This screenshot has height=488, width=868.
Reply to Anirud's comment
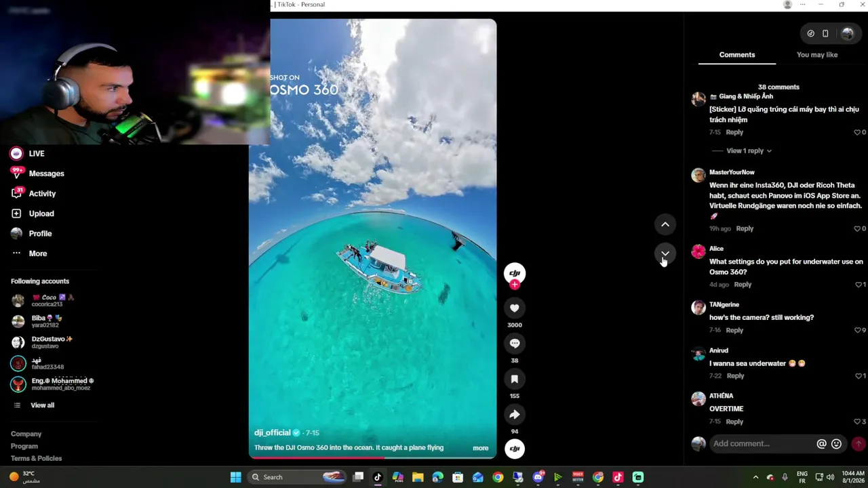point(735,375)
